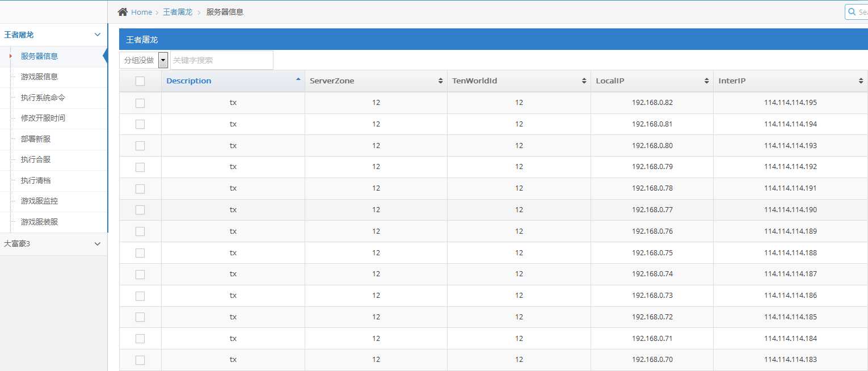This screenshot has height=371, width=868.
Task: Check the row with LocalIP 192.168.0.78
Action: 140,189
